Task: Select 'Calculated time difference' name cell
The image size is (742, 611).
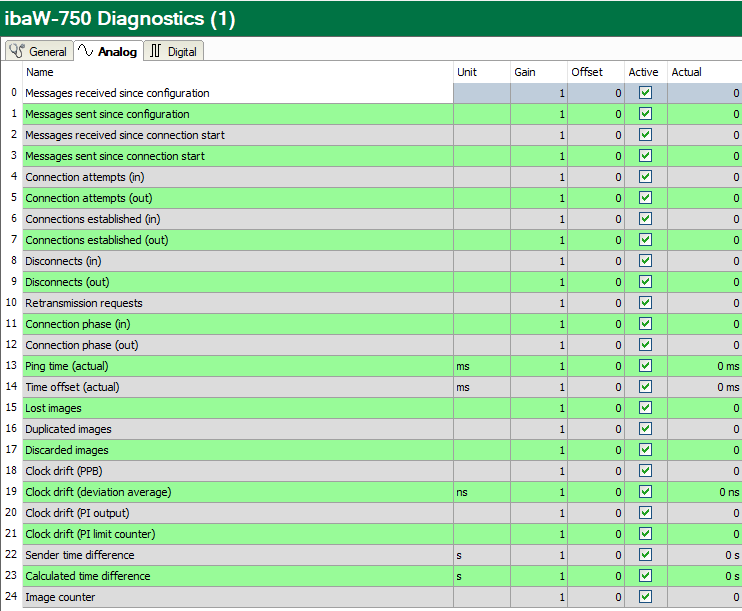Action: tap(238, 576)
